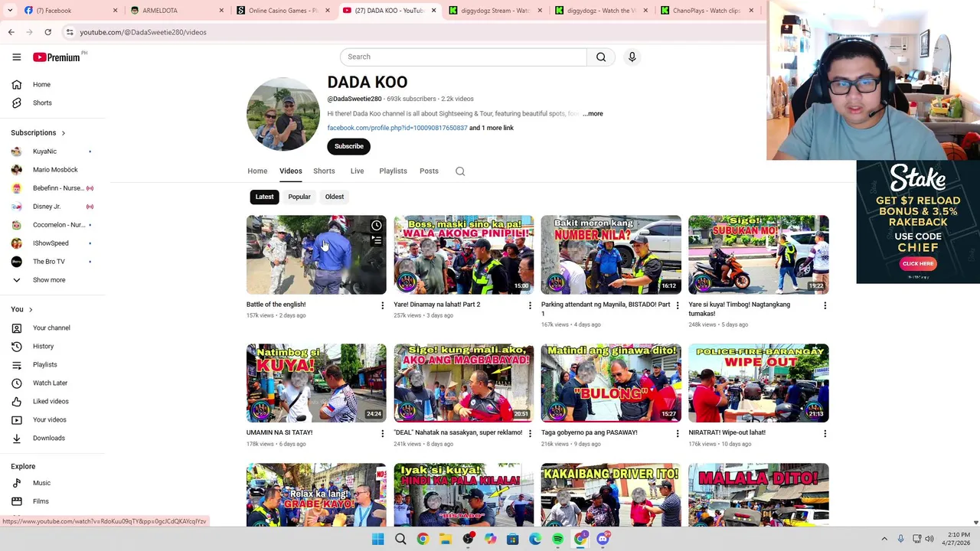Expand the You section chevron
980x551 pixels.
click(31, 309)
